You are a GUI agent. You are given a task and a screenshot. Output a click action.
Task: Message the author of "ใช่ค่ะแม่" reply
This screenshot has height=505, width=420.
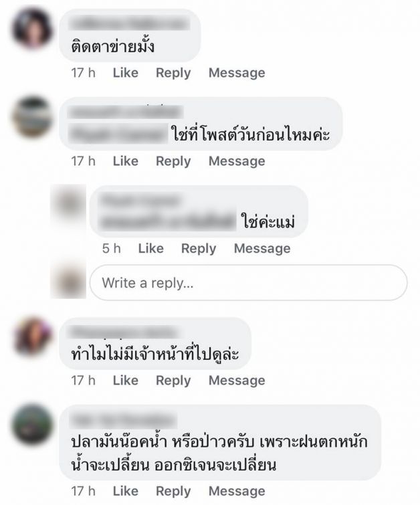point(262,249)
